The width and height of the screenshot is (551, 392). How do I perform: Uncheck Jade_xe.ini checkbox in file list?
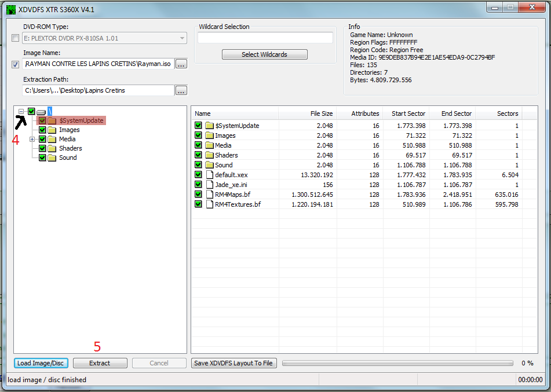(x=198, y=184)
